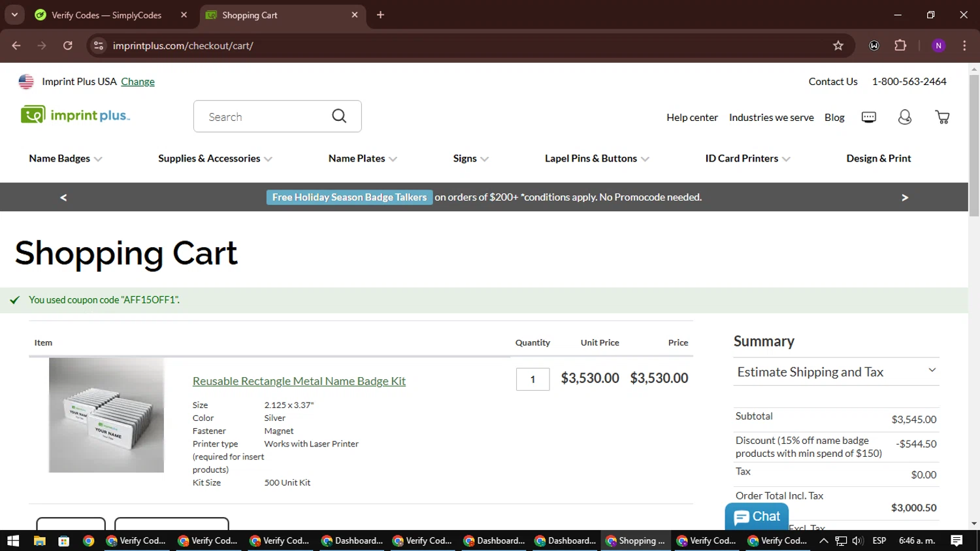980x551 pixels.
Task: Bookmark this page with star icon
Action: [838, 46]
